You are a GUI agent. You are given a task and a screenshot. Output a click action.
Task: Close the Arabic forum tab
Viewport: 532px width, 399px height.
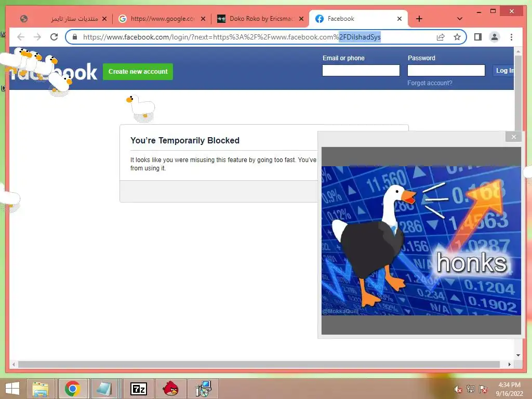click(104, 19)
